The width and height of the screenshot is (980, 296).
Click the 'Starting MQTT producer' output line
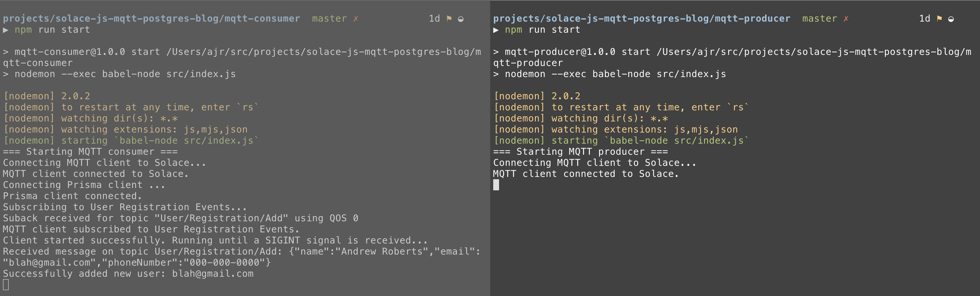click(x=580, y=152)
